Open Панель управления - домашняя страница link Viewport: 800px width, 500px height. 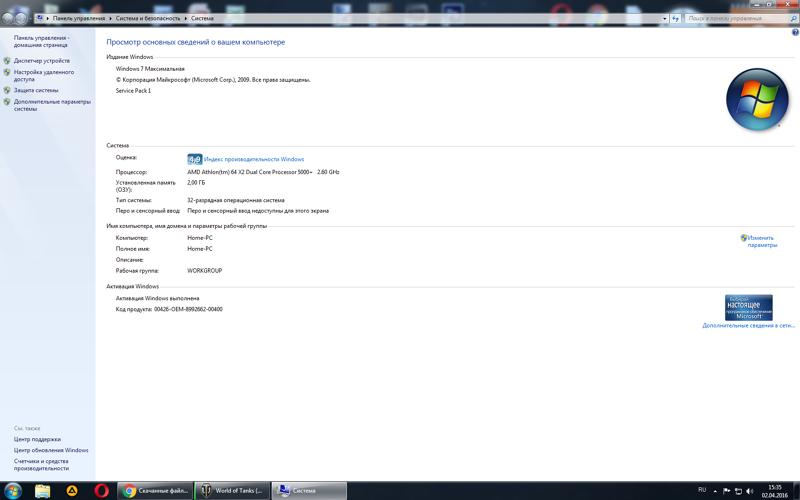point(41,41)
